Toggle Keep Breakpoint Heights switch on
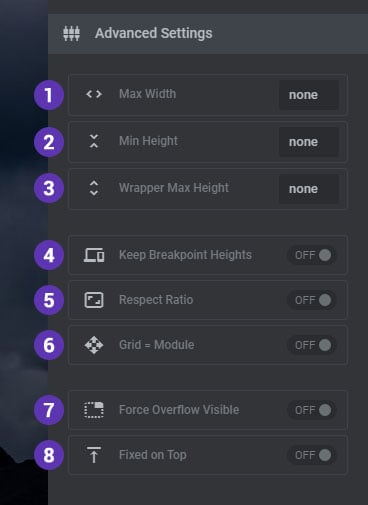Viewport: 368px width, 505px height. (312, 255)
